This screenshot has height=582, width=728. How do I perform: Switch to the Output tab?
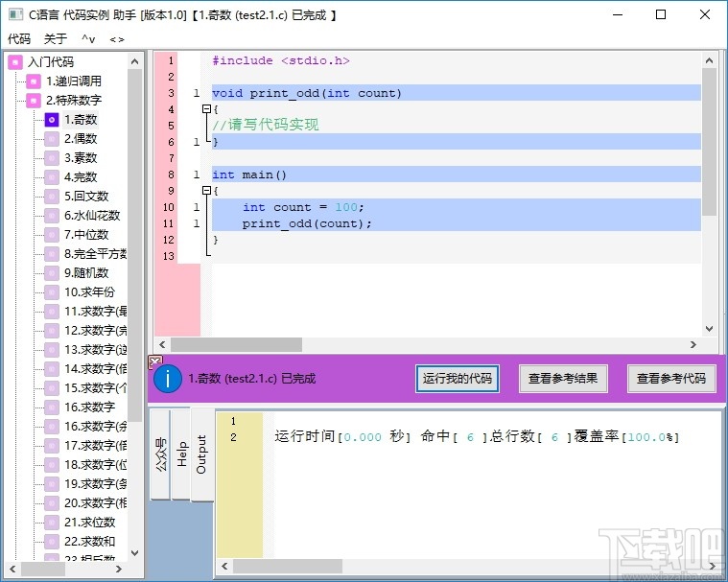[202, 454]
